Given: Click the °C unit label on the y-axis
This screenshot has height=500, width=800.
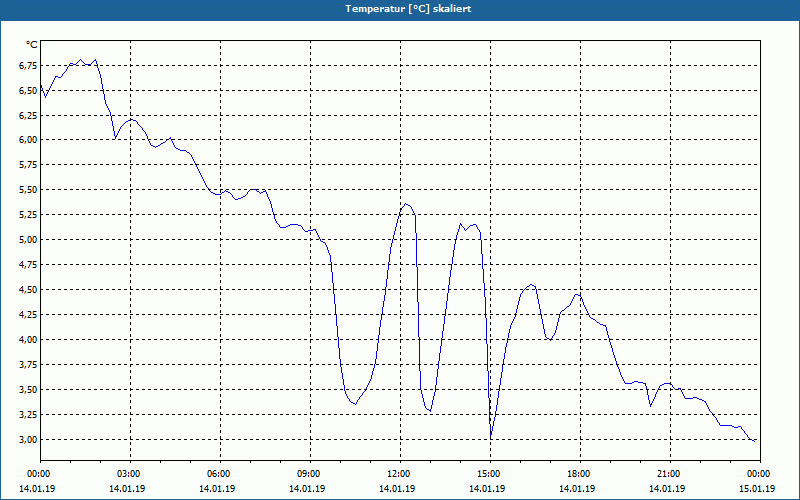Looking at the screenshot, I should [x=31, y=45].
